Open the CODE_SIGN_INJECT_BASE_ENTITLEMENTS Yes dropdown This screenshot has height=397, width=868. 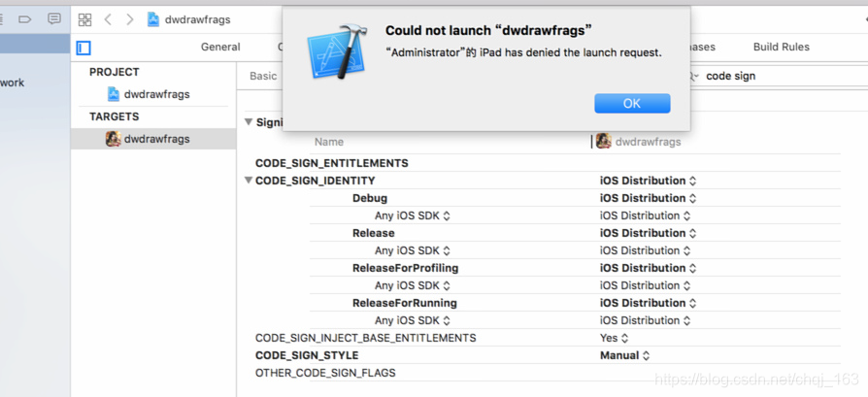pyautogui.click(x=614, y=338)
